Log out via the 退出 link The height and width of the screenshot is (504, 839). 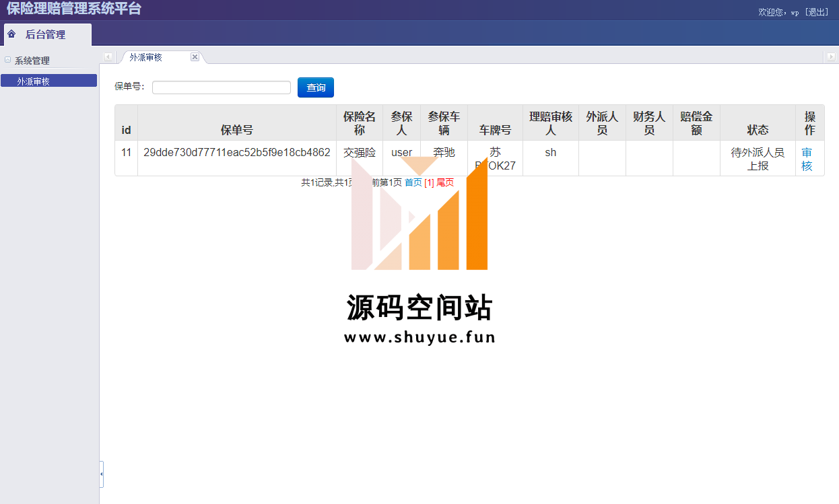pos(817,12)
